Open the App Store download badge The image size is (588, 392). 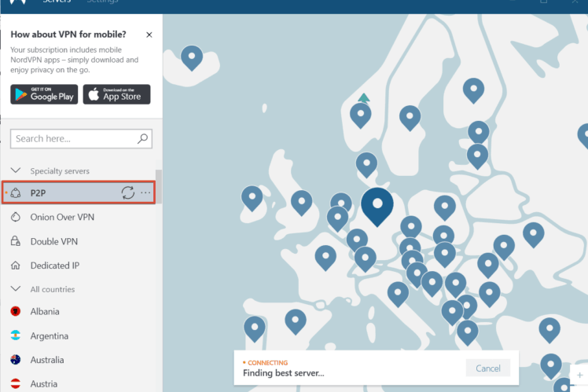click(x=116, y=94)
